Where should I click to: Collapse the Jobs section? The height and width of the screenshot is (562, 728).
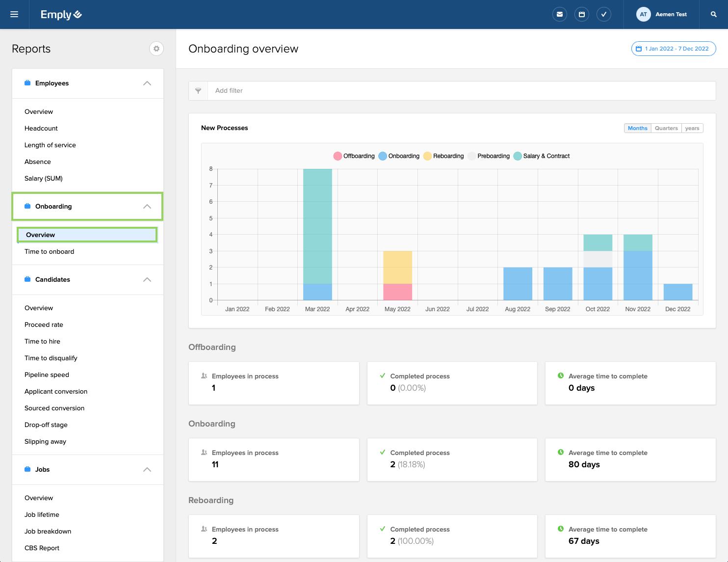tap(147, 469)
